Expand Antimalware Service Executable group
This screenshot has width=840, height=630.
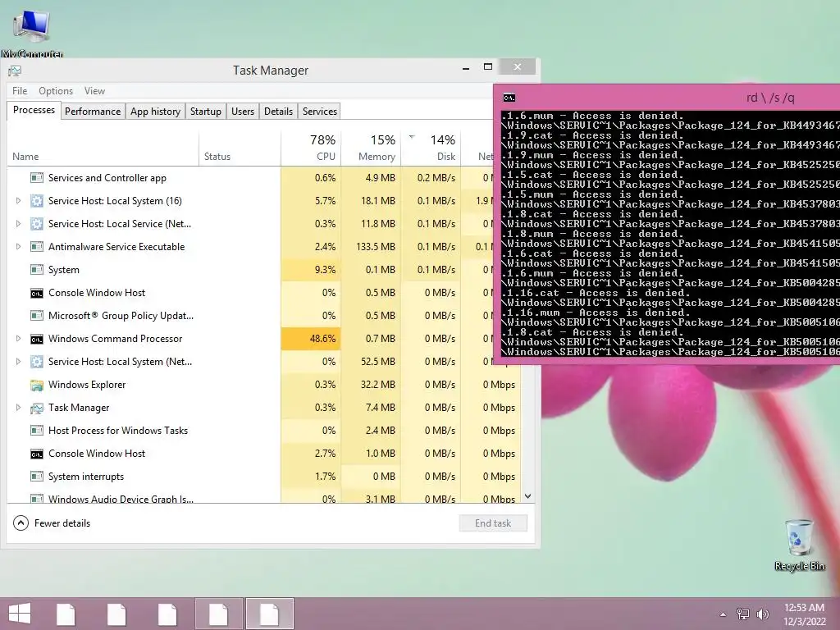18,247
